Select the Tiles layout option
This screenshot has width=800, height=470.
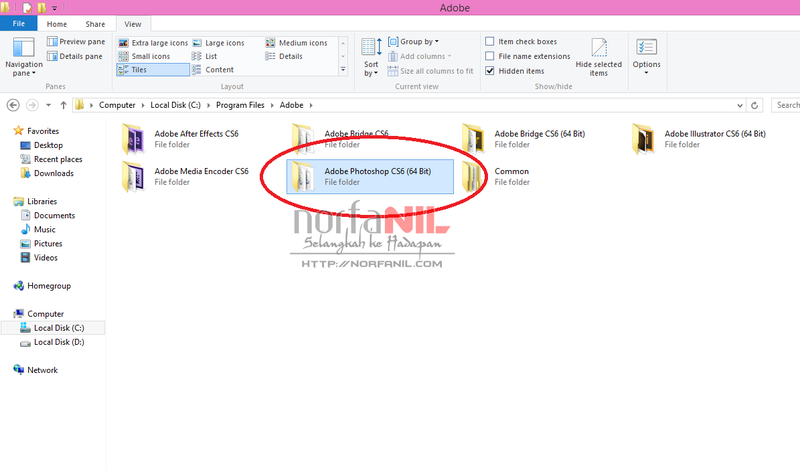[x=153, y=70]
